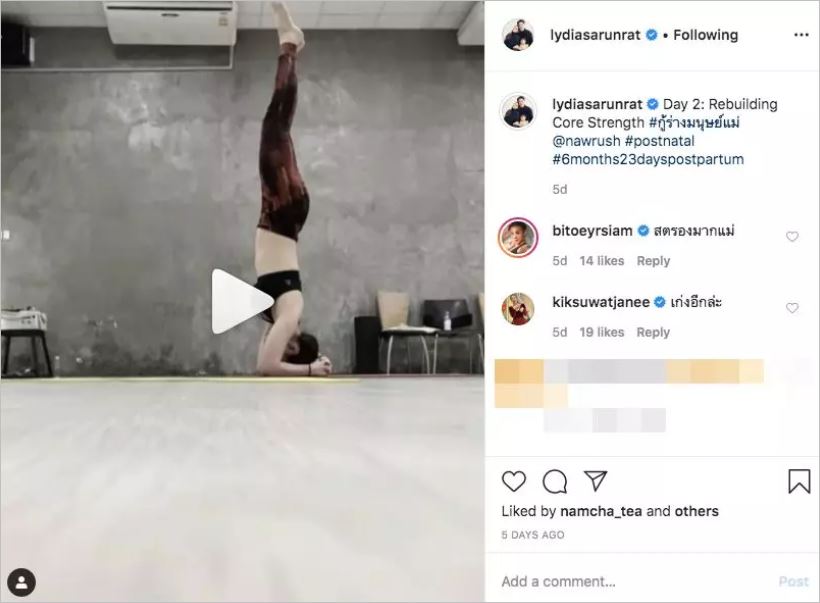The width and height of the screenshot is (820, 603).
Task: Play the headstand video
Action: tap(242, 301)
